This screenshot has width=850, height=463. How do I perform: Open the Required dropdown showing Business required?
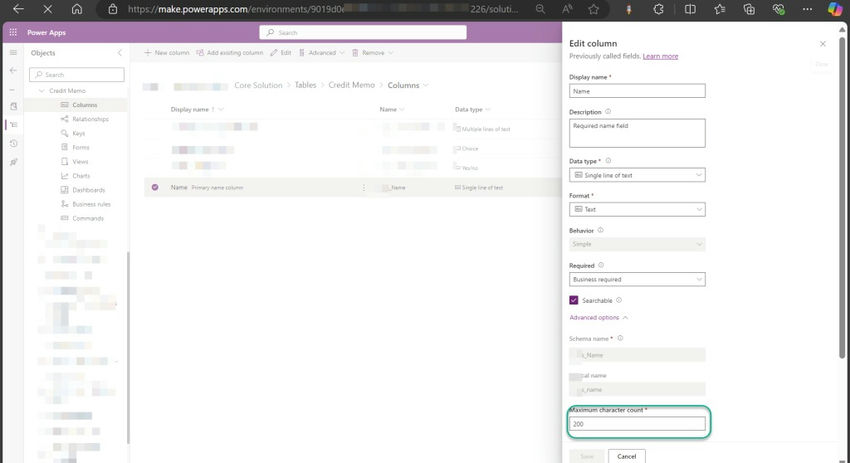point(637,279)
